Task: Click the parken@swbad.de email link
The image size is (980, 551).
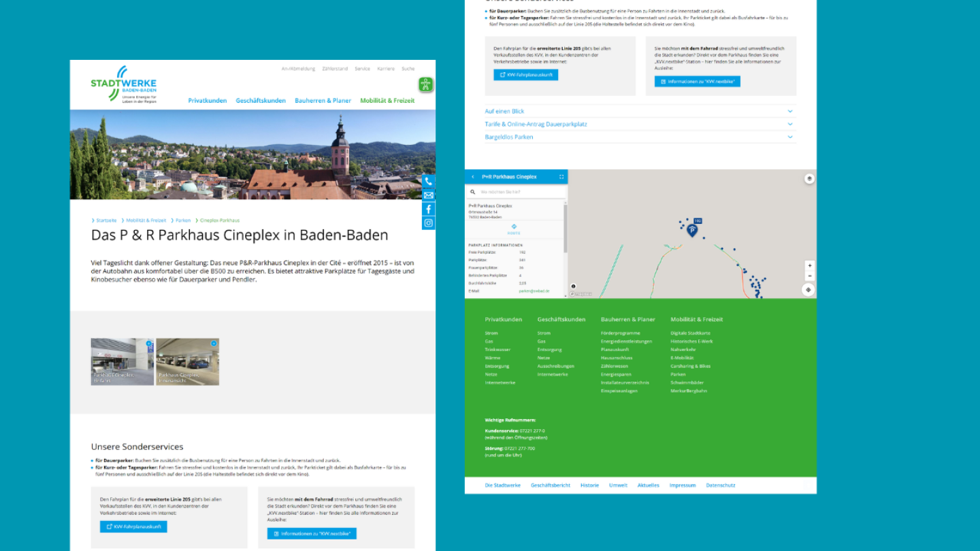Action: pyautogui.click(x=534, y=291)
